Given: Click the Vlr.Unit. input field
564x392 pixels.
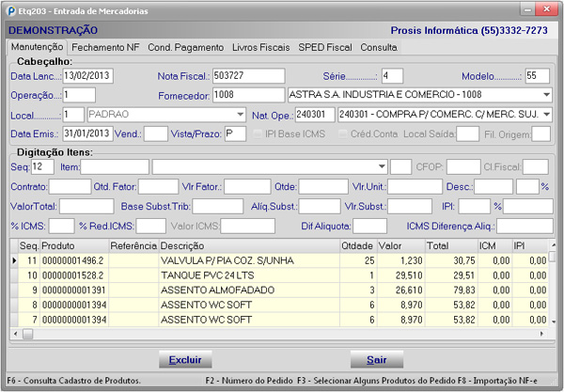Looking at the screenshot, I should (x=415, y=187).
